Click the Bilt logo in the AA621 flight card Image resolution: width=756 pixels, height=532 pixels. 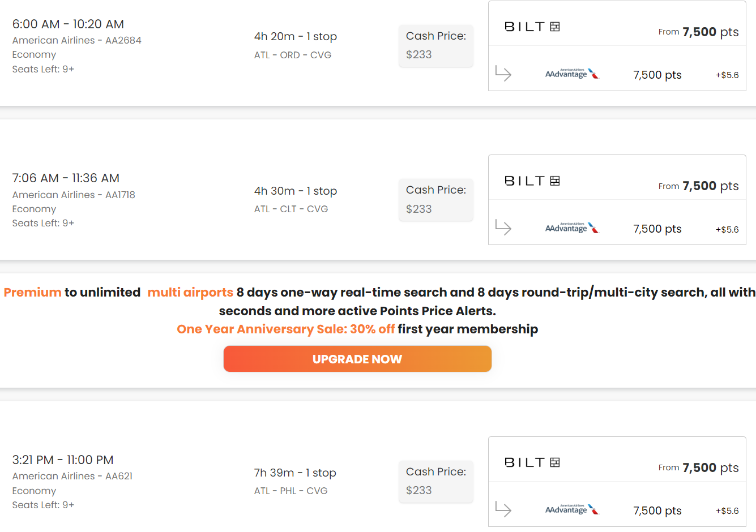[x=532, y=462]
